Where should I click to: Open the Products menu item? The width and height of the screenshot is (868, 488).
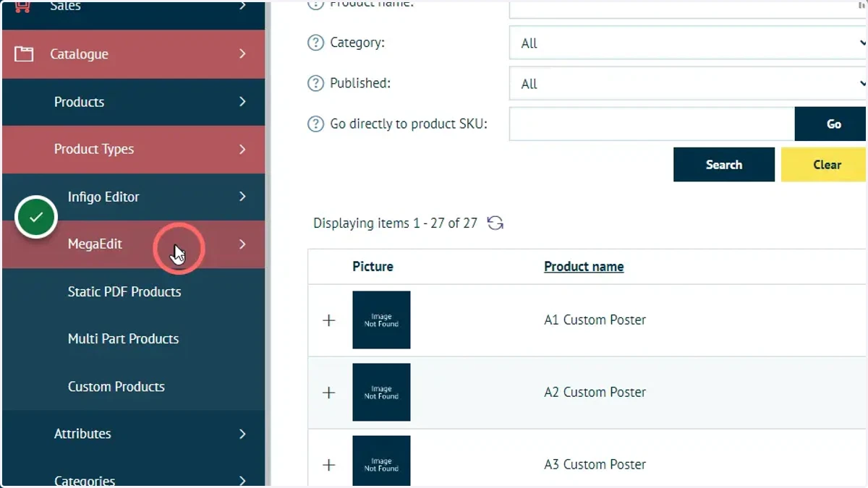pyautogui.click(x=134, y=102)
